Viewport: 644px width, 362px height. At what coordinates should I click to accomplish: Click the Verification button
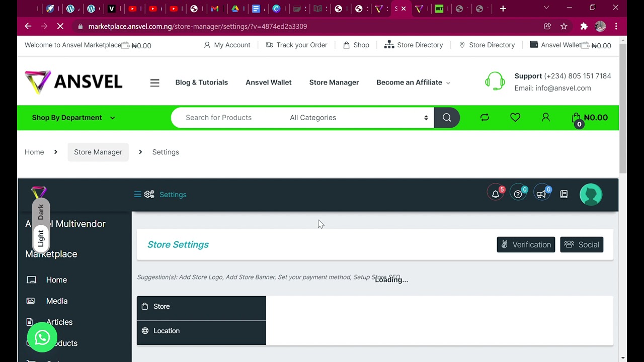point(526,245)
